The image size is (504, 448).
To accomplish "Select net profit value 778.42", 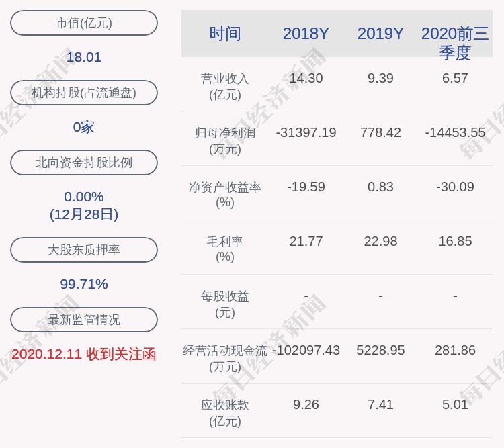I will [x=380, y=132].
